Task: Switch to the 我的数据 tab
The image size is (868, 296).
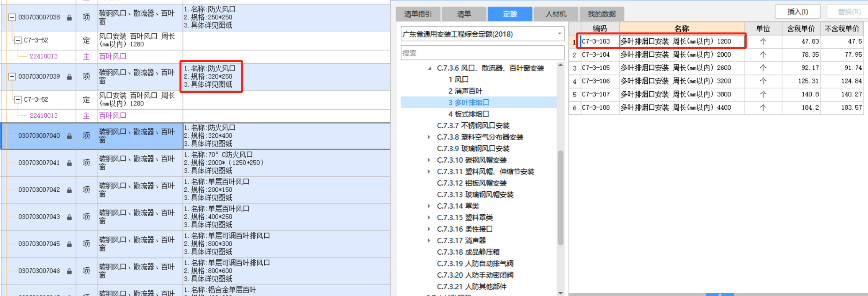Action: click(x=602, y=14)
